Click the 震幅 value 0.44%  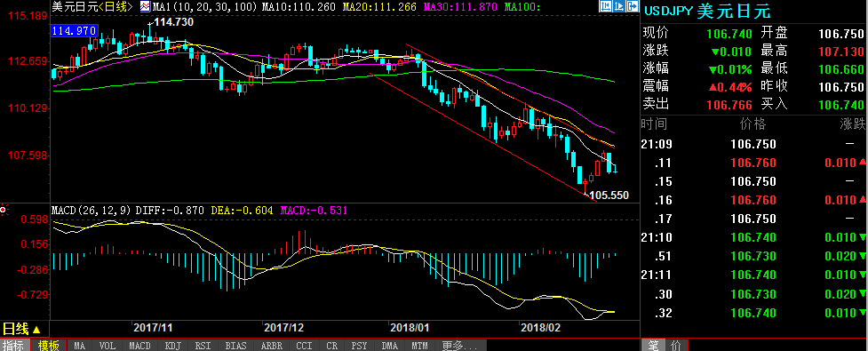(x=731, y=87)
